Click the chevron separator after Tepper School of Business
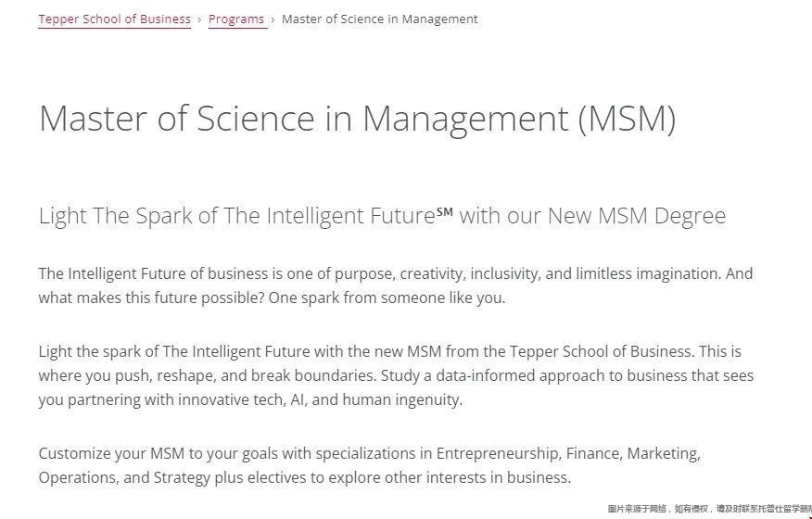This screenshot has width=812, height=519. pos(199,19)
